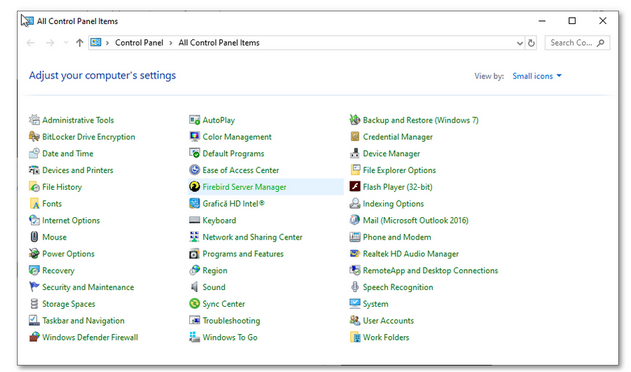The height and width of the screenshot is (372, 631).
Task: Click the Windows Defender Firewall icon
Action: (x=35, y=337)
